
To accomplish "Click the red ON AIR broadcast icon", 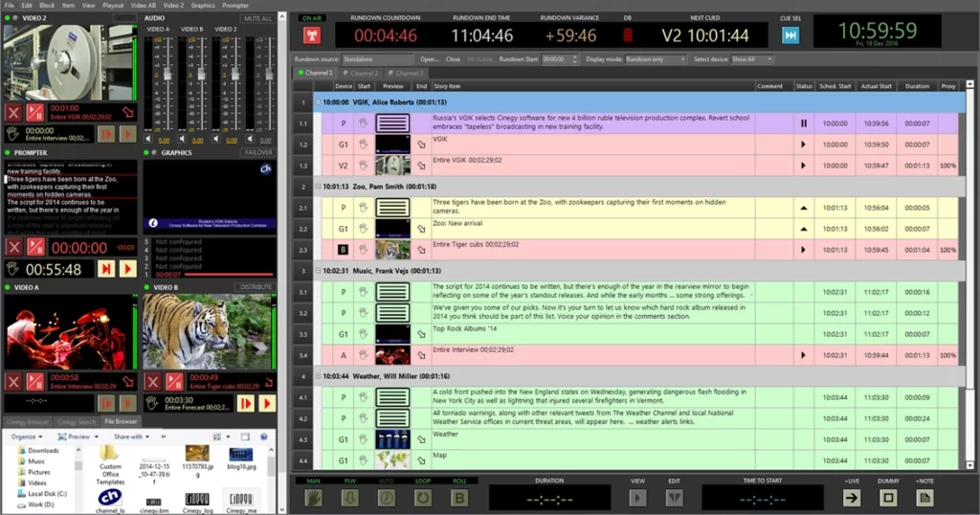I will 311,35.
